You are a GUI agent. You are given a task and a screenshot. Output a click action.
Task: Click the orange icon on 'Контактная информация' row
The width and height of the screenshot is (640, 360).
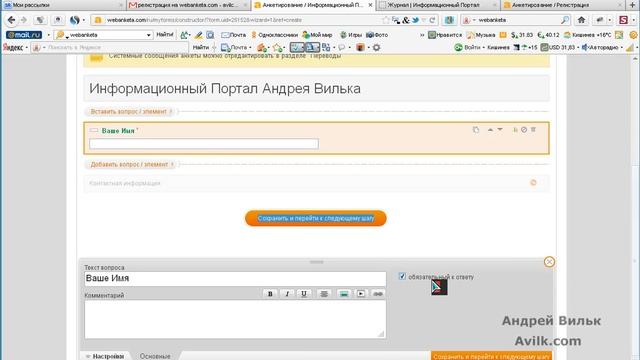pyautogui.click(x=533, y=182)
